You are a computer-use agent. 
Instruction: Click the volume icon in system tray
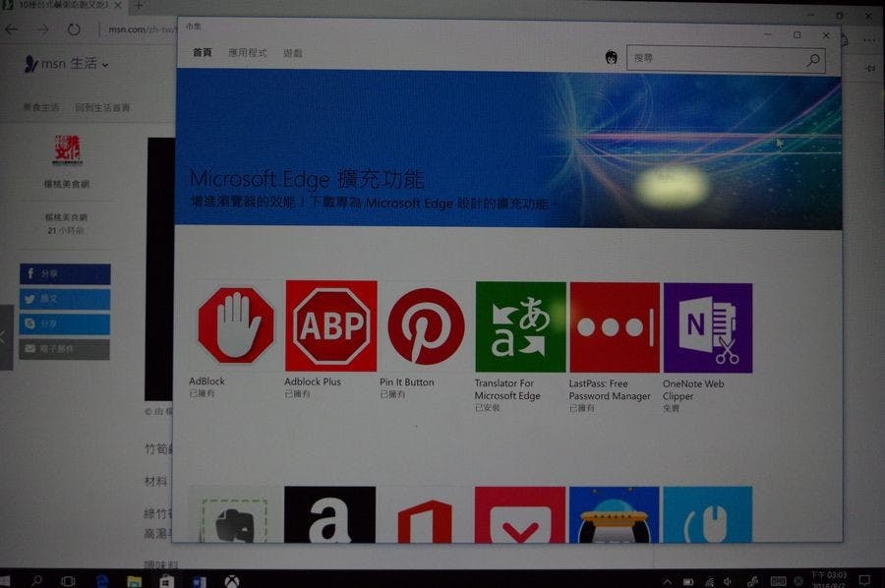click(x=728, y=581)
